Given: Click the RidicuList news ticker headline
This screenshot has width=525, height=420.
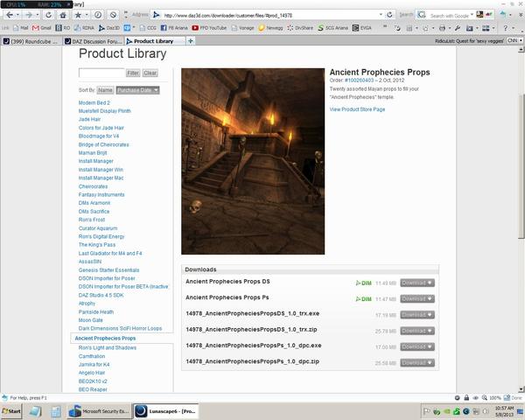Looking at the screenshot, I should (x=469, y=41).
